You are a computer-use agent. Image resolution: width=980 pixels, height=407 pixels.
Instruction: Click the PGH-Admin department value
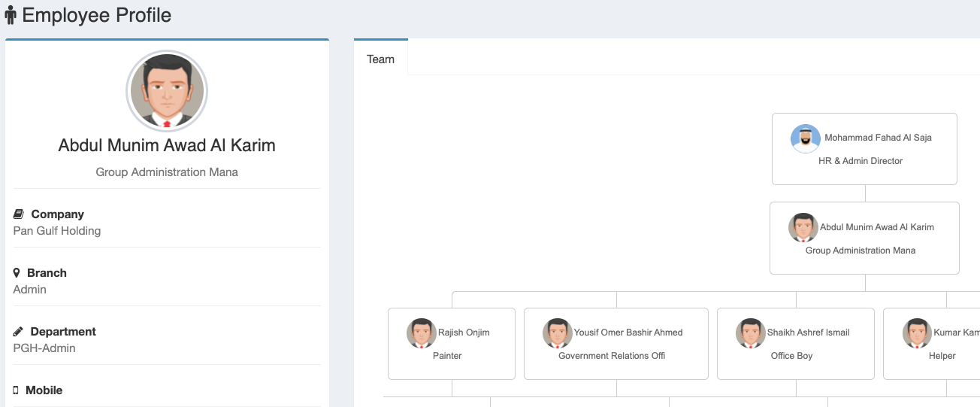click(x=44, y=348)
